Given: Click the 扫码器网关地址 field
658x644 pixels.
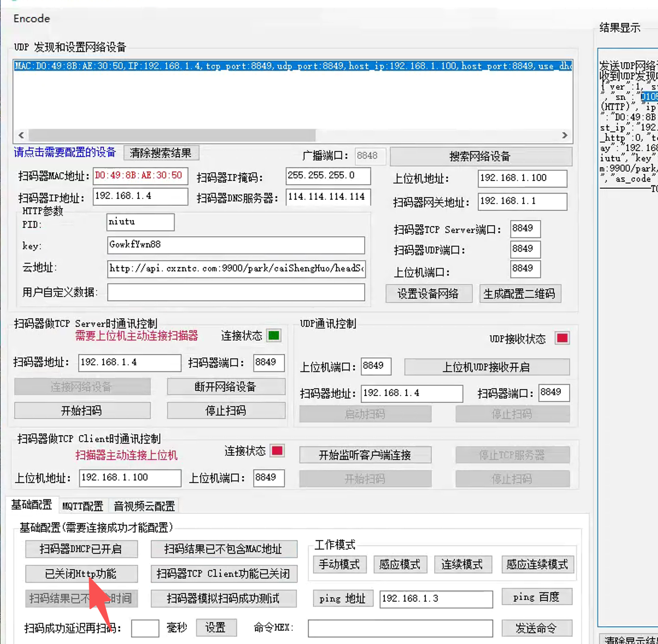Looking at the screenshot, I should 522,201.
